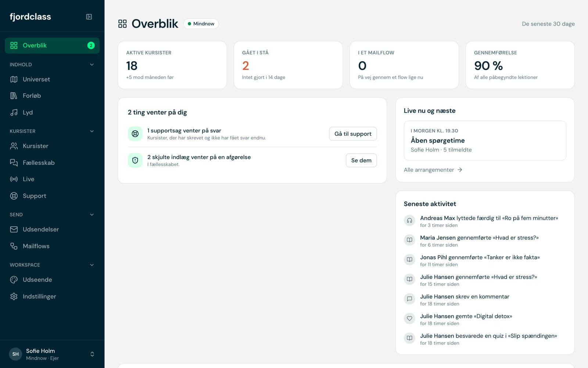588x368 pixels.
Task: Click the De seneste 30 dage label
Action: coord(548,24)
